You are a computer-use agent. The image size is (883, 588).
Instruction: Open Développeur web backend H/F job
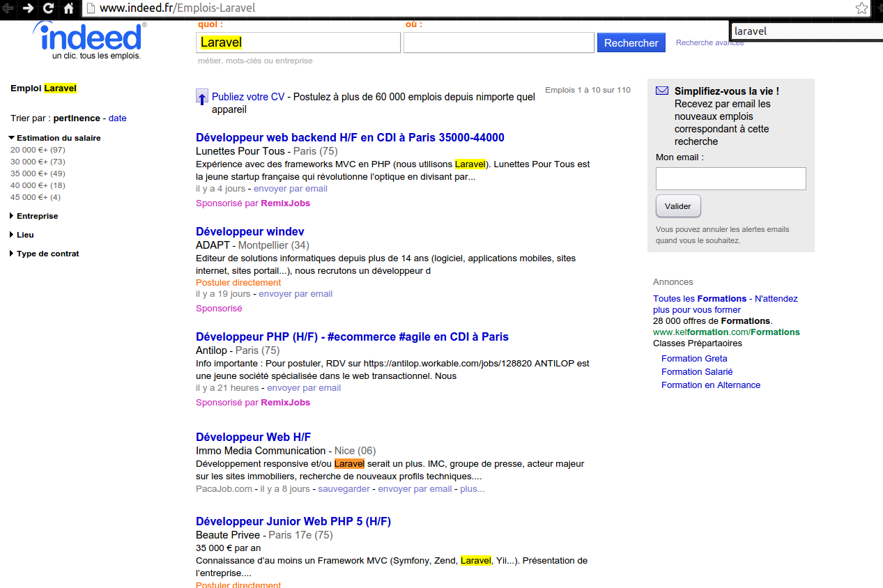point(350,137)
